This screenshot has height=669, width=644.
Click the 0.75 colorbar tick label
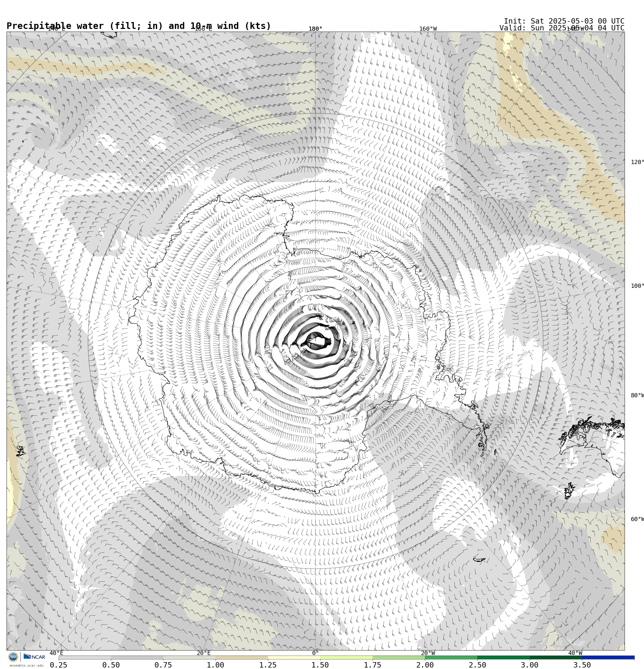click(x=163, y=665)
